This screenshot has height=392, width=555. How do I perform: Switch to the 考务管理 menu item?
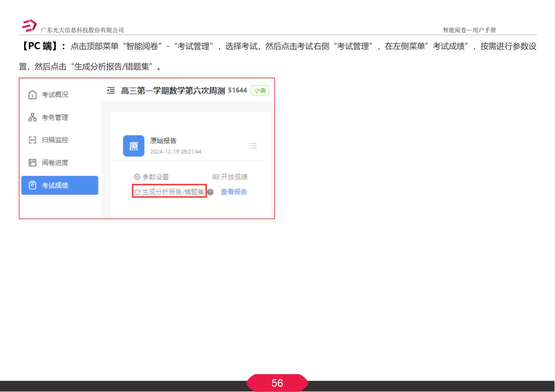tap(55, 118)
